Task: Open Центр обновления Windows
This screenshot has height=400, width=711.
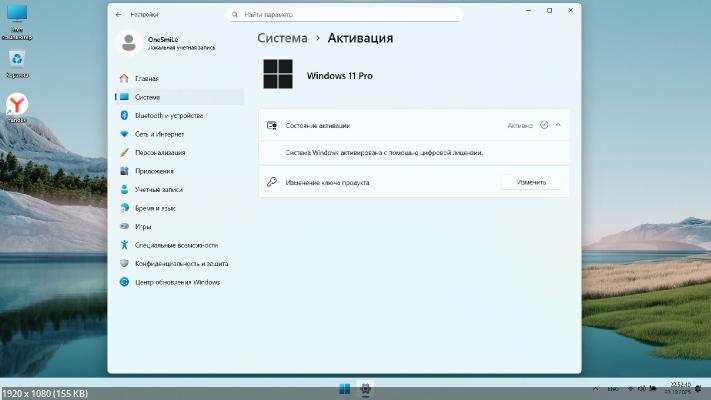Action: [x=177, y=282]
